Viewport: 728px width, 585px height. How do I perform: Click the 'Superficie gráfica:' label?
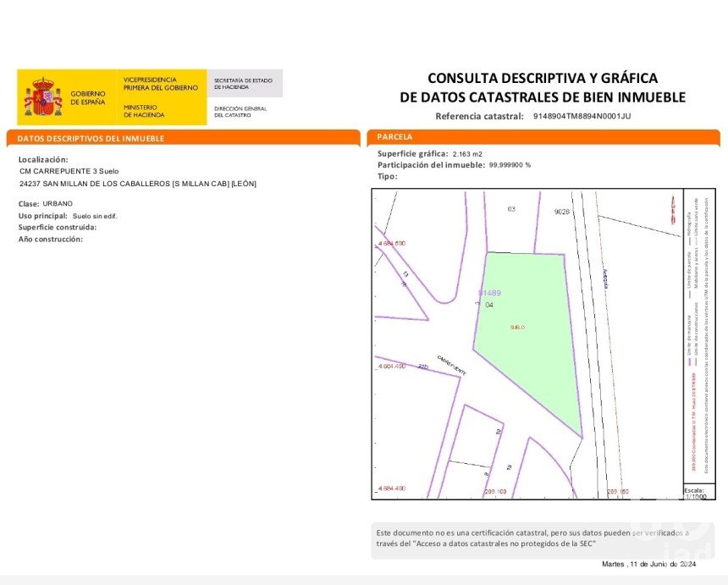413,154
